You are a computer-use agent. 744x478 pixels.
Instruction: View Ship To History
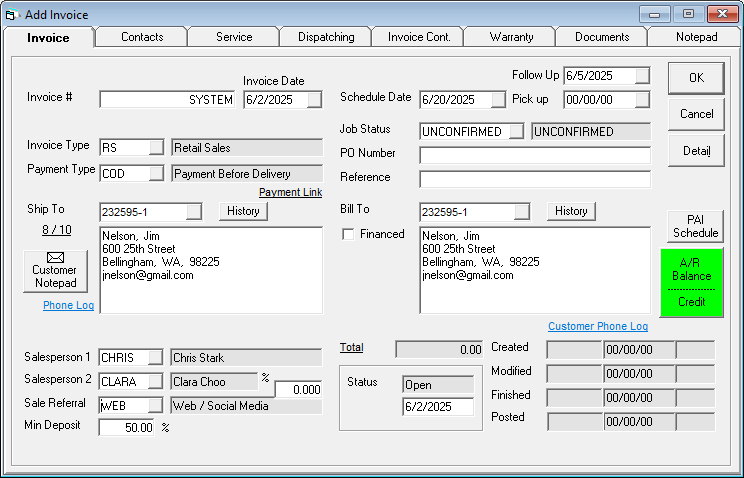pyautogui.click(x=243, y=211)
